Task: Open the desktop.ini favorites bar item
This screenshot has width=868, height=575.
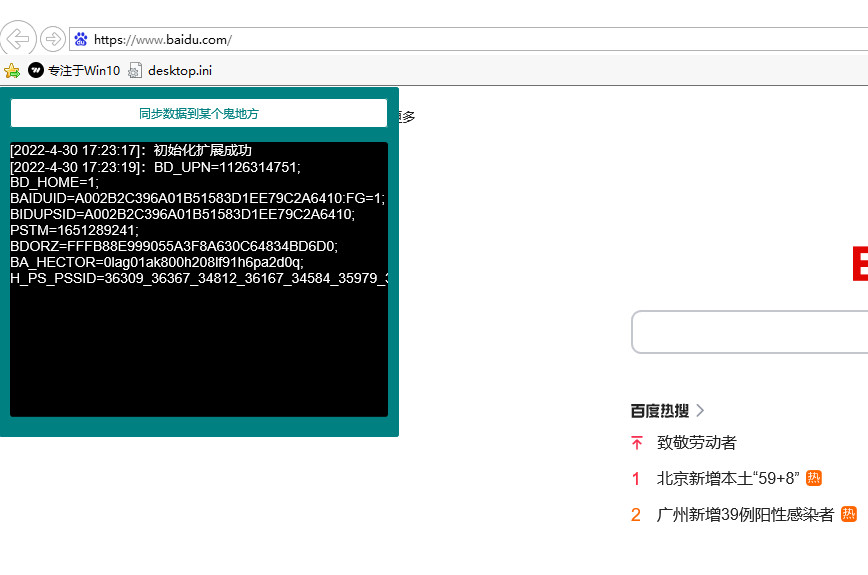Action: pyautogui.click(x=179, y=71)
